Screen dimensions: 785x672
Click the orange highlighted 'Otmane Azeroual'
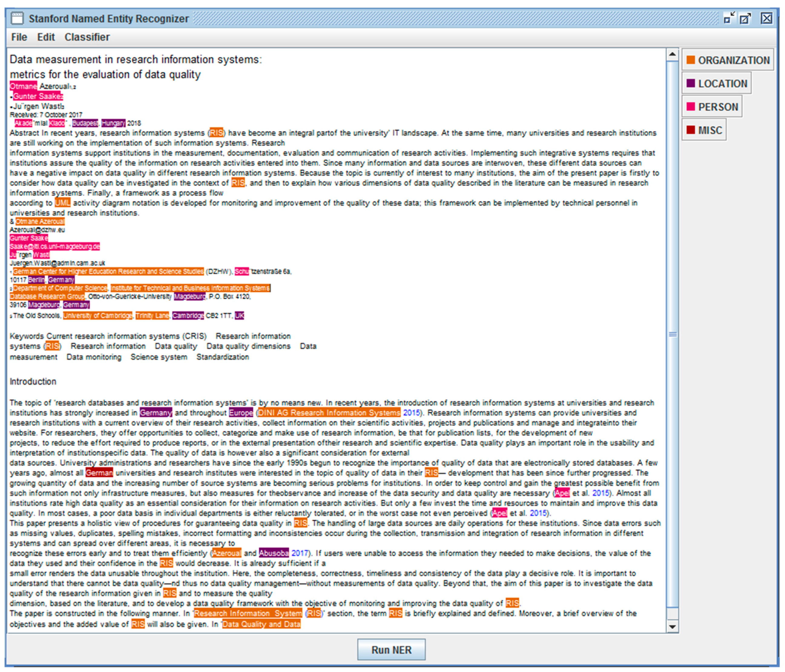(x=40, y=221)
